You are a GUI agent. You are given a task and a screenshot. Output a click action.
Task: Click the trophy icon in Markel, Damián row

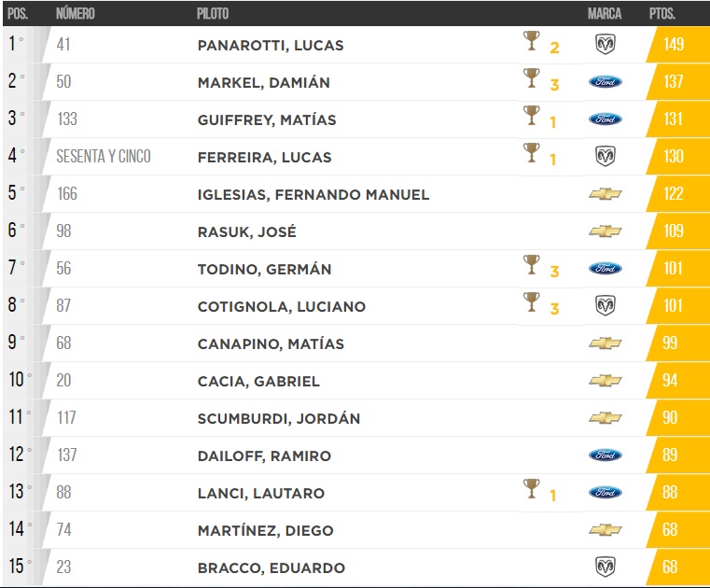click(x=532, y=78)
